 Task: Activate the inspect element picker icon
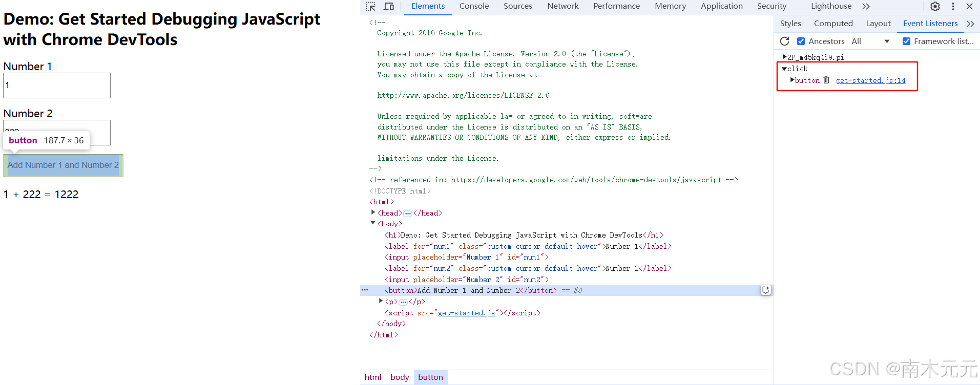[x=371, y=6]
